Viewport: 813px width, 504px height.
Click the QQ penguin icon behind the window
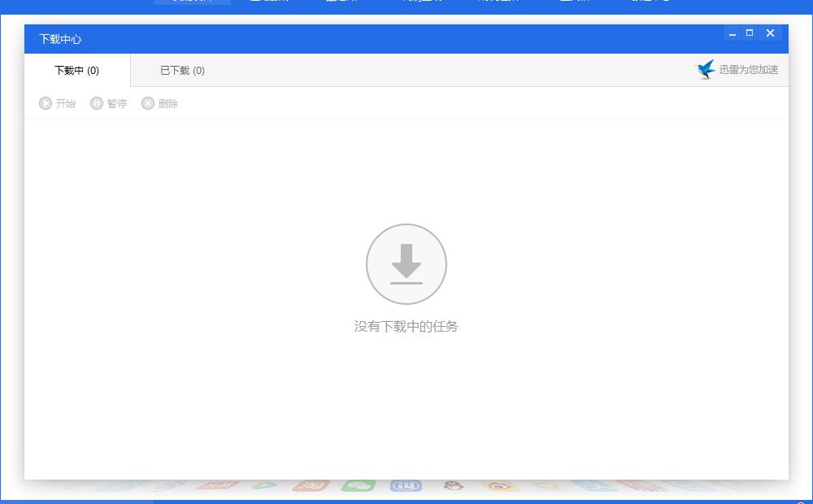tap(454, 485)
